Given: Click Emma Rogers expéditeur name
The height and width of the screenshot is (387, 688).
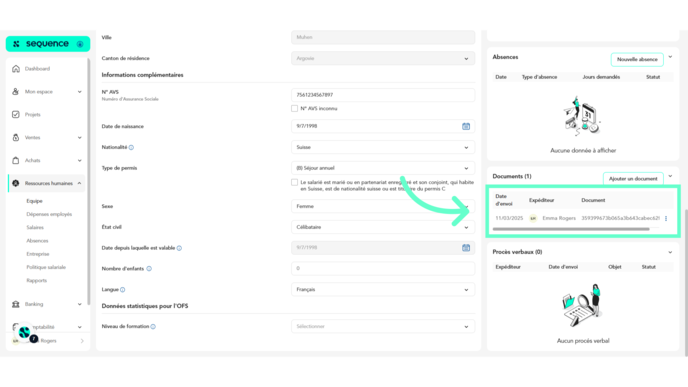Looking at the screenshot, I should coord(559,218).
